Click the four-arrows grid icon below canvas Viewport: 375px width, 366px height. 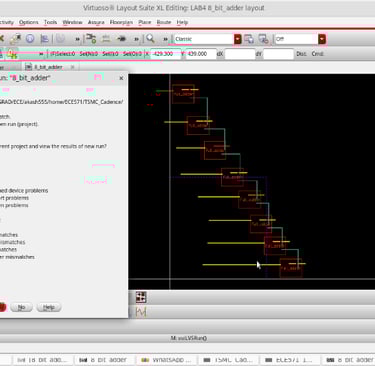[141, 297]
